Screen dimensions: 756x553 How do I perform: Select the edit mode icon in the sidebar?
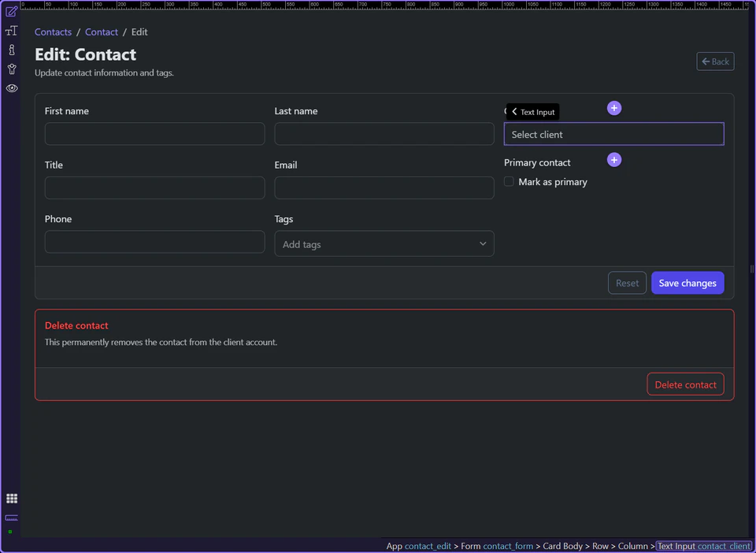pos(11,11)
